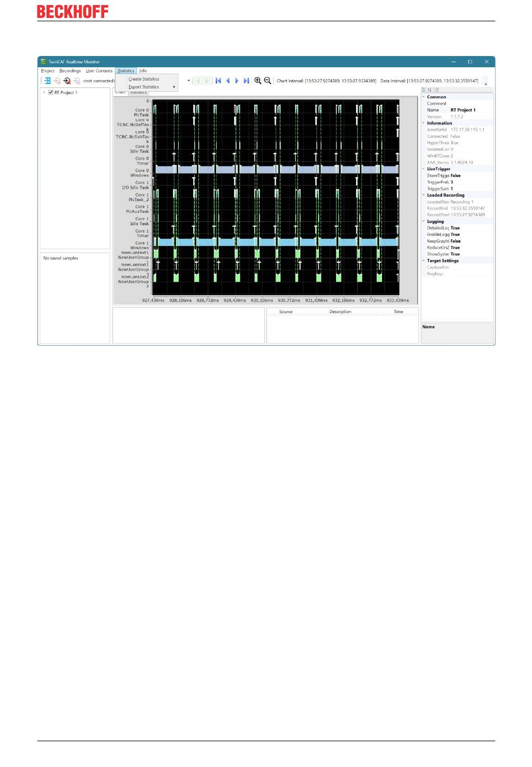Open the User Contexts menu
The width and height of the screenshot is (532, 767).
coord(99,71)
